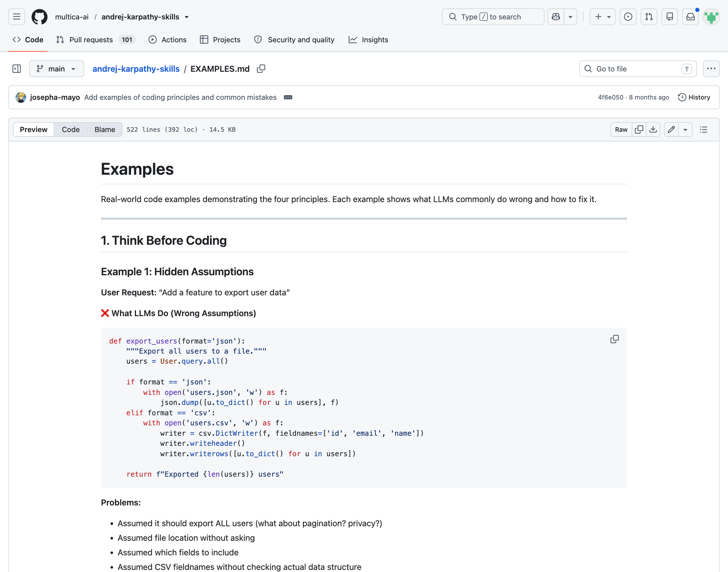
Task: Expand the file tree side panel
Action: 16,69
